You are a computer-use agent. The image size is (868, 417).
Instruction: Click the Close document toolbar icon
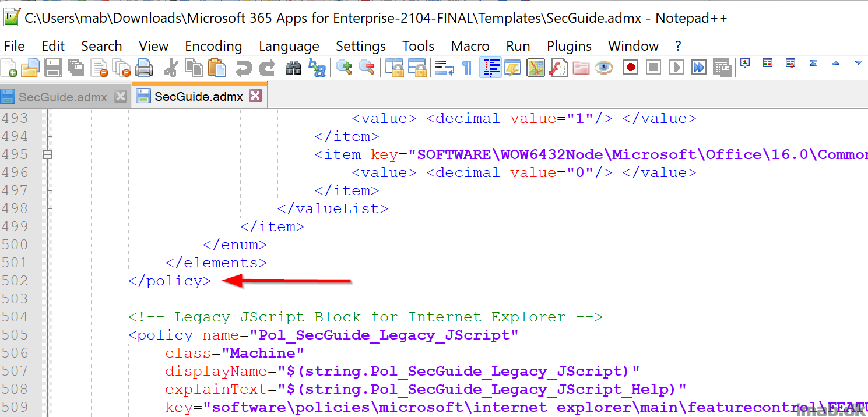(99, 68)
